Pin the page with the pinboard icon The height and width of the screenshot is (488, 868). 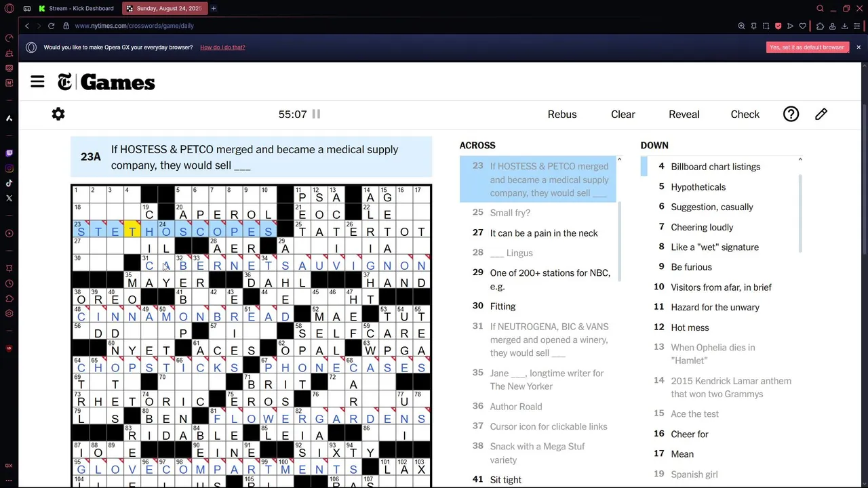(x=753, y=26)
